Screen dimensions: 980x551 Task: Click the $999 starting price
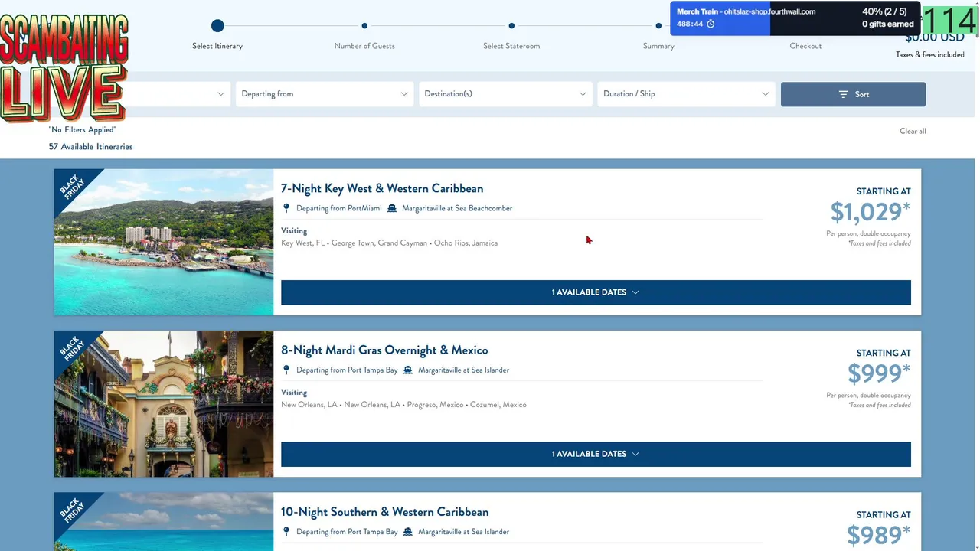(x=879, y=373)
